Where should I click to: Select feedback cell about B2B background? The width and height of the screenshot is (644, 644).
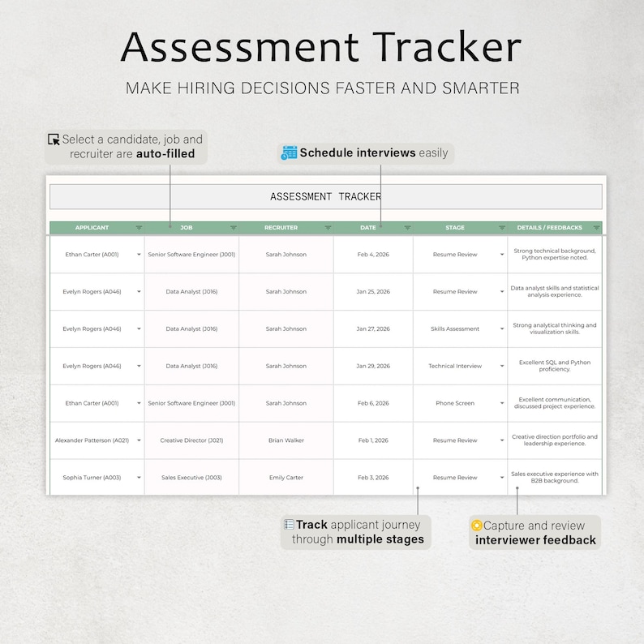click(x=555, y=478)
